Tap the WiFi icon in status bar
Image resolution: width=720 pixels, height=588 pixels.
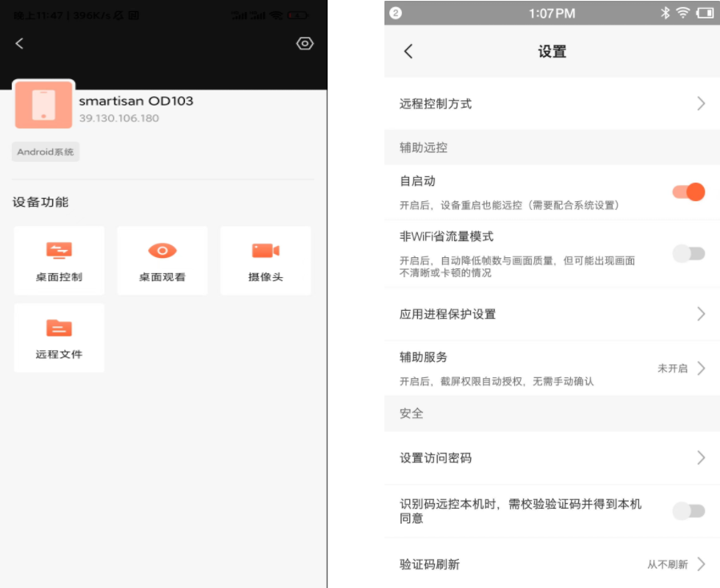(682, 13)
